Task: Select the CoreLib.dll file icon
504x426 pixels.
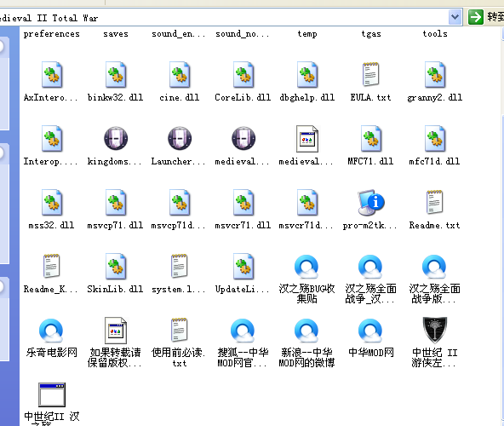Action: 243,75
